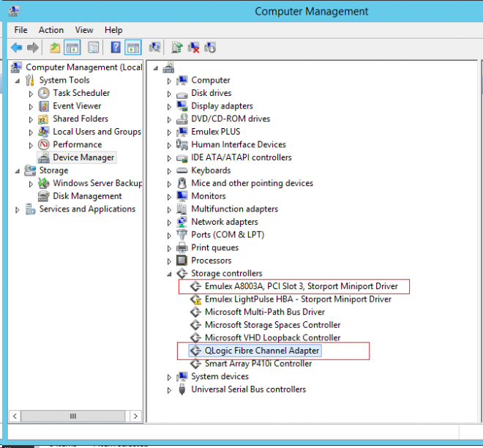Screen dimensions: 483x448
Task: Select QLogic Fibre Channel Adapter device
Action: [262, 351]
